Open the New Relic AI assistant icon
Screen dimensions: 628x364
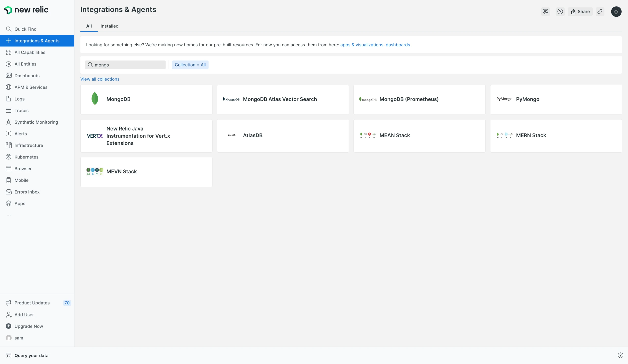pos(616,12)
